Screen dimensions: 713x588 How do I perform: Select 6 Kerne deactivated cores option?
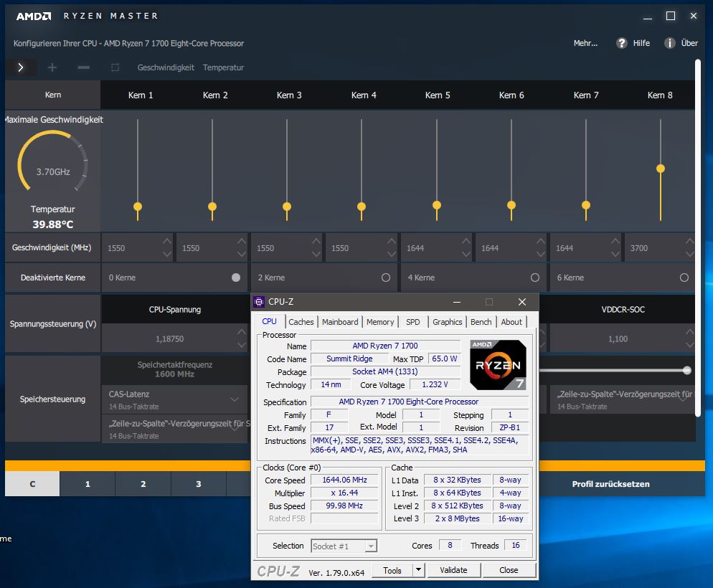coord(684,278)
